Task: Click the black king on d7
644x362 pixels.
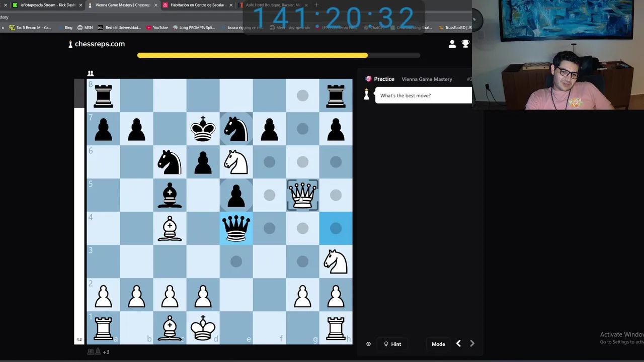Action: pos(203,129)
